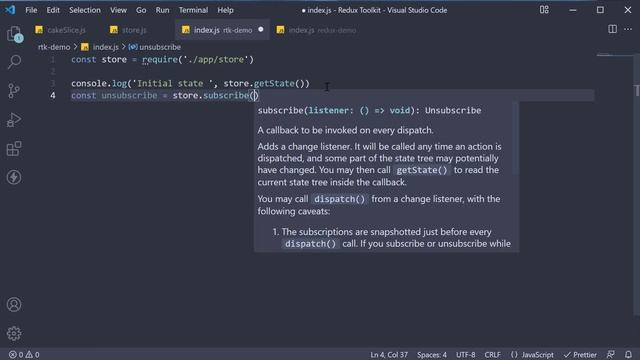Open the editor More Actions ellipsis
This screenshot has height=360, width=640.
(x=628, y=29)
